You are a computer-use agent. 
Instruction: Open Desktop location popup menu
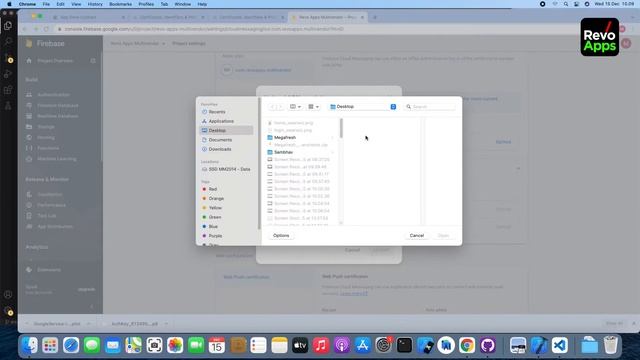click(x=362, y=107)
